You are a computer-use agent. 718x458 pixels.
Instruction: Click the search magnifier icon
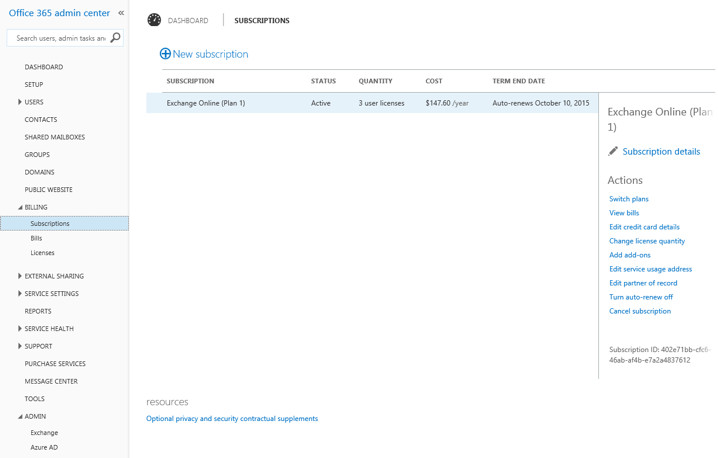116,38
